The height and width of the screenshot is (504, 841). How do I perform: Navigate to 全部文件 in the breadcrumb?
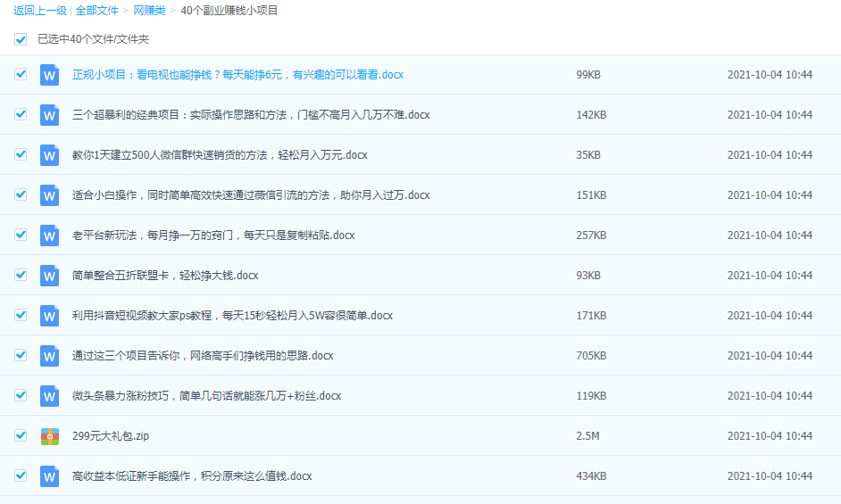(x=96, y=11)
